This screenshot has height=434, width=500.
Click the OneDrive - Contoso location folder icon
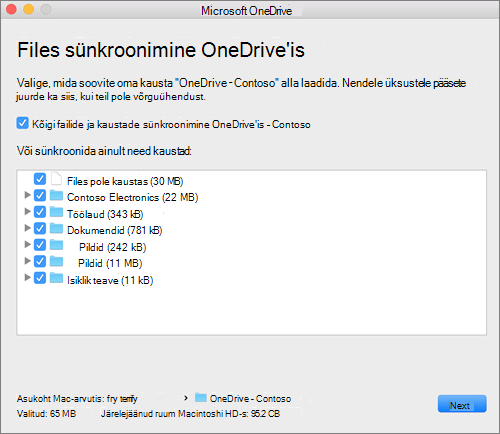201,397
